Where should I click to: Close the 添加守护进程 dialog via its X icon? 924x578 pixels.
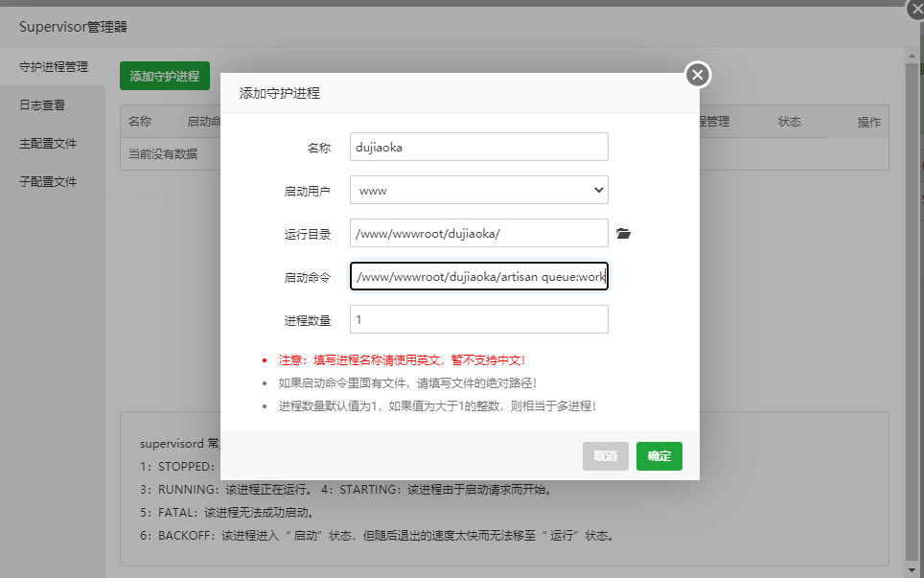(x=697, y=74)
